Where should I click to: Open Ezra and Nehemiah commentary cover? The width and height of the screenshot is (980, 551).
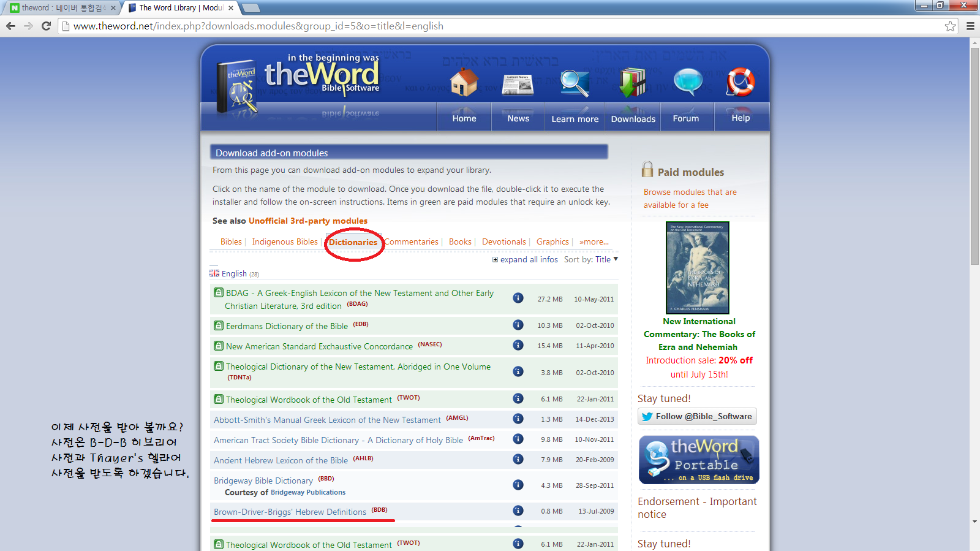698,268
